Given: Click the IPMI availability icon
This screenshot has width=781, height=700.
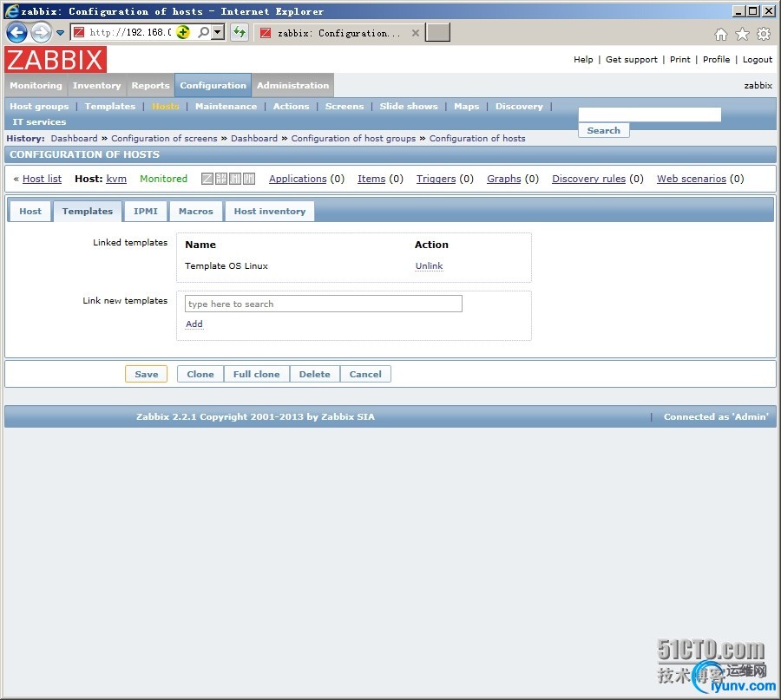Looking at the screenshot, I should [x=249, y=179].
